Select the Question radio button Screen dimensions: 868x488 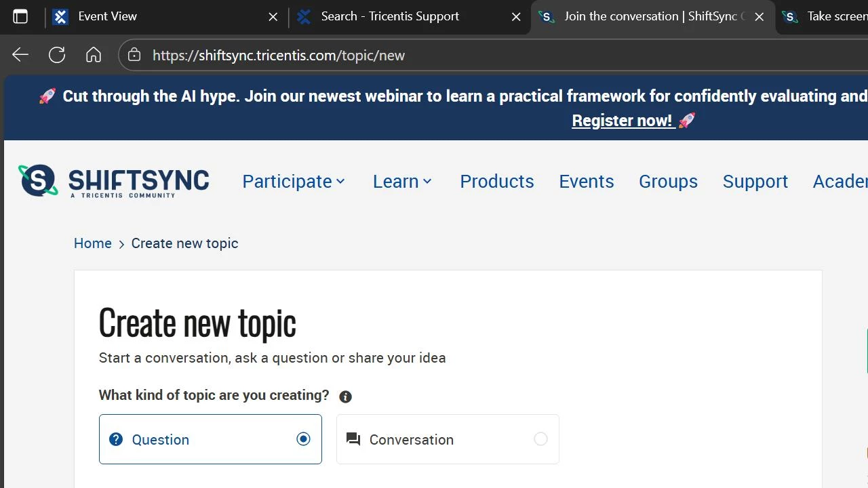pos(303,439)
